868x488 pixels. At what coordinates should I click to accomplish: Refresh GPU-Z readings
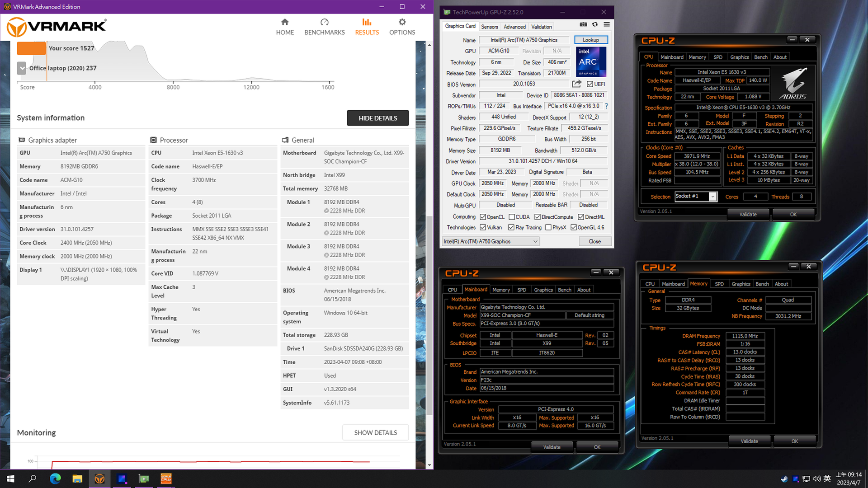[x=595, y=24]
